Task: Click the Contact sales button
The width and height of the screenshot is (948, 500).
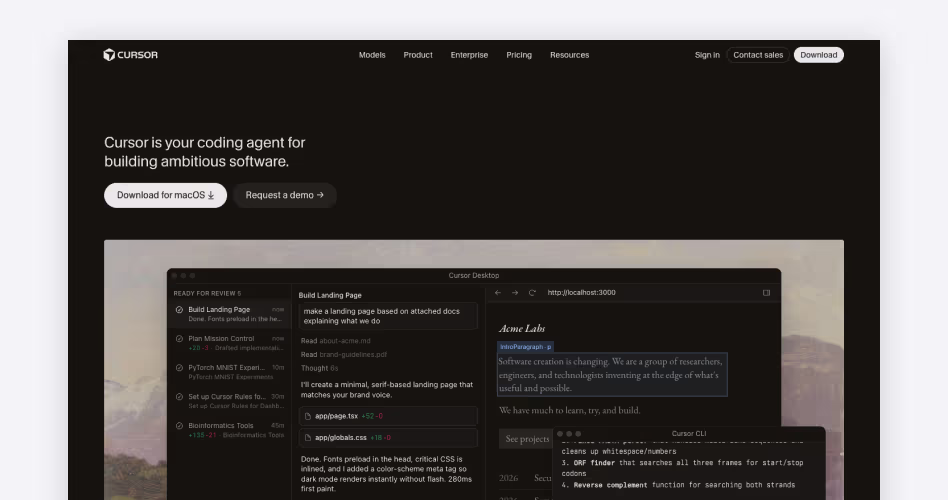Action: point(758,55)
